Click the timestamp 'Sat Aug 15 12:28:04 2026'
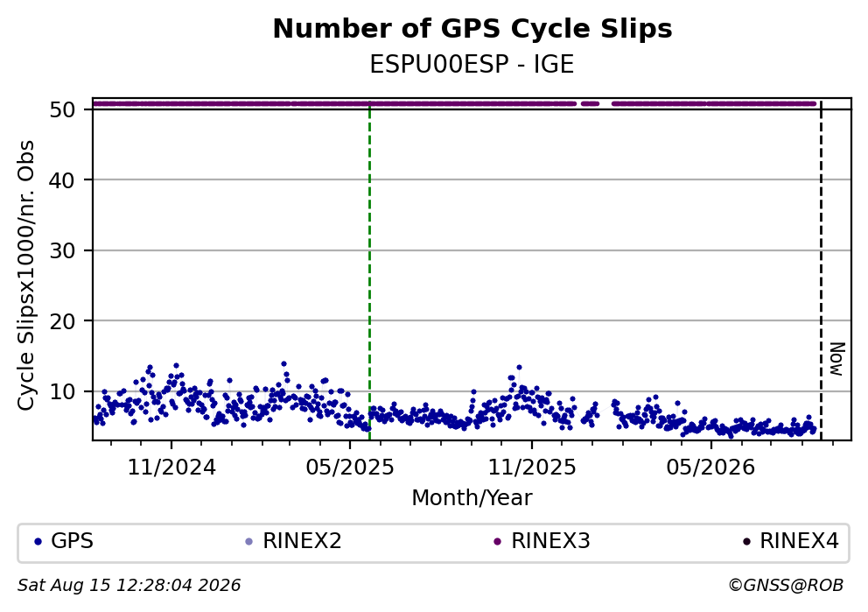Screen dimensions: 868x612 129,586
